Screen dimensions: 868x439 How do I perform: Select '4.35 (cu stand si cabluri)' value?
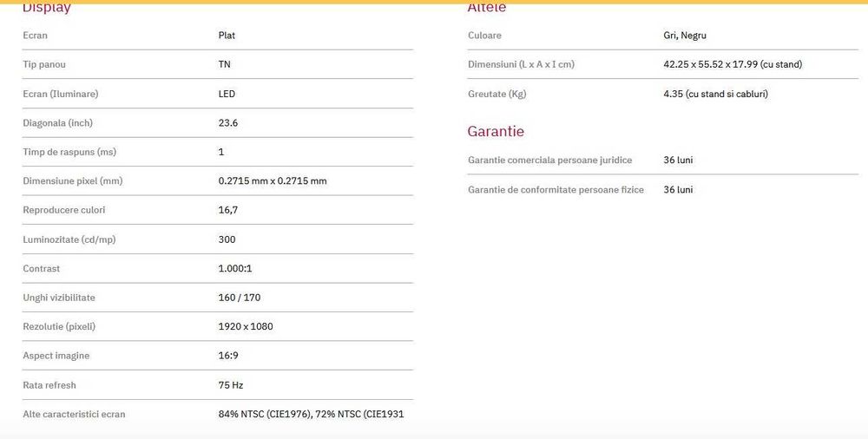tap(715, 94)
